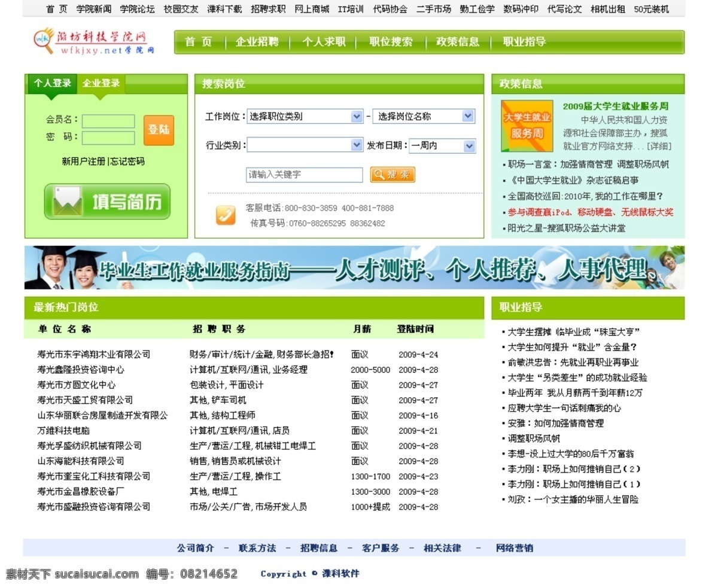Click the 新用户注册 link
The width and height of the screenshot is (718, 588).
[x=84, y=162]
